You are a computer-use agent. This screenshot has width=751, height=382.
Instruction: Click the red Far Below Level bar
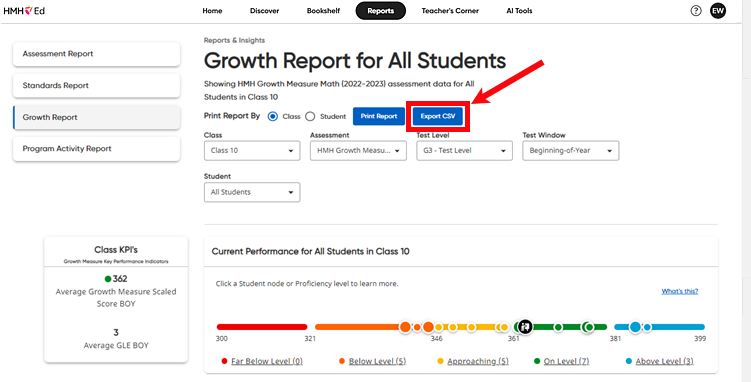(262, 327)
